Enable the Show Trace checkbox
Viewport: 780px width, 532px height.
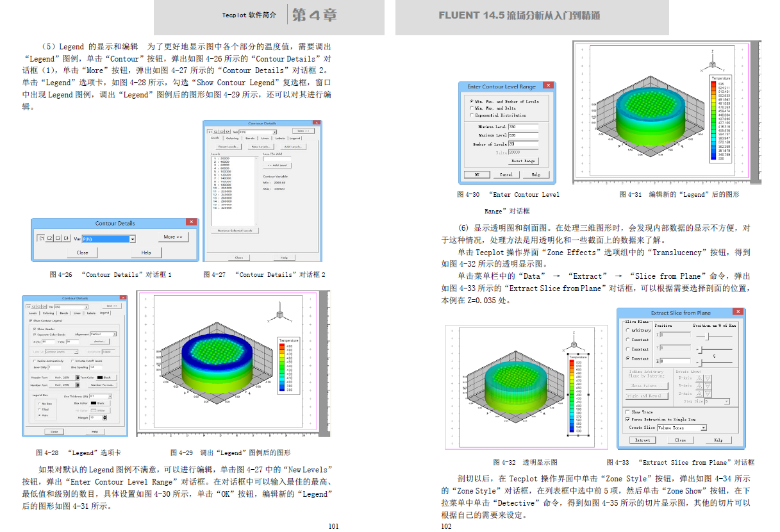pyautogui.click(x=627, y=411)
